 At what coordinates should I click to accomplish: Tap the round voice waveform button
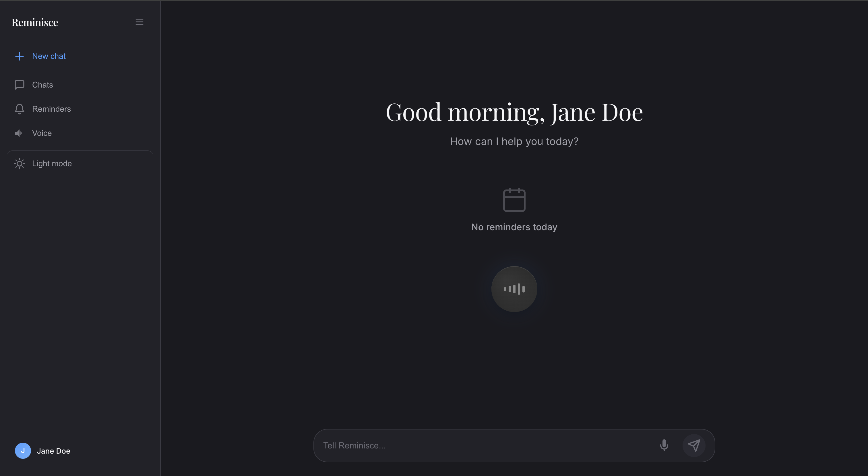coord(514,289)
